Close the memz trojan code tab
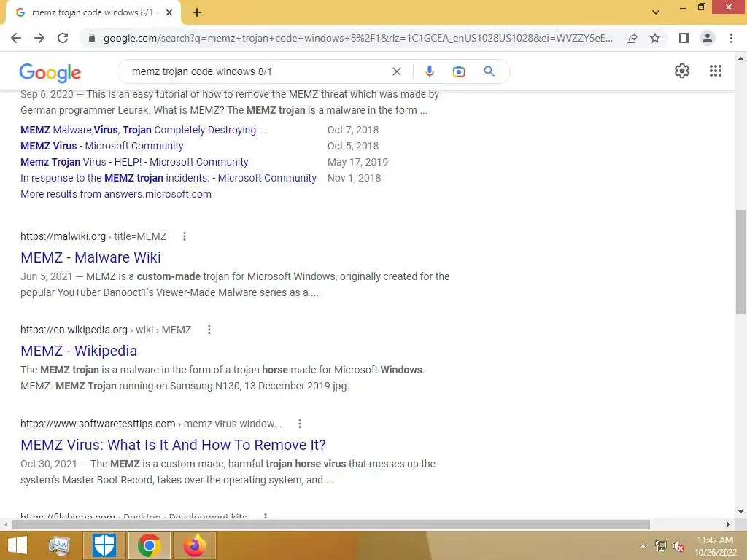Image resolution: width=747 pixels, height=560 pixels. coord(169,13)
